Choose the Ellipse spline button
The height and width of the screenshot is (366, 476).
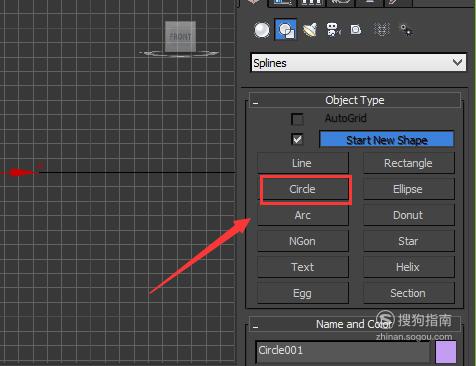point(408,189)
